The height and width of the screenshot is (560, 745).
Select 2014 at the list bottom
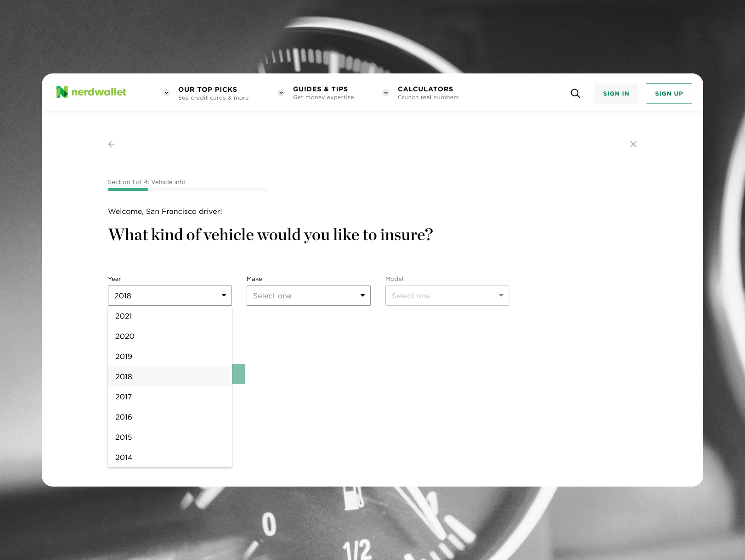coord(170,457)
